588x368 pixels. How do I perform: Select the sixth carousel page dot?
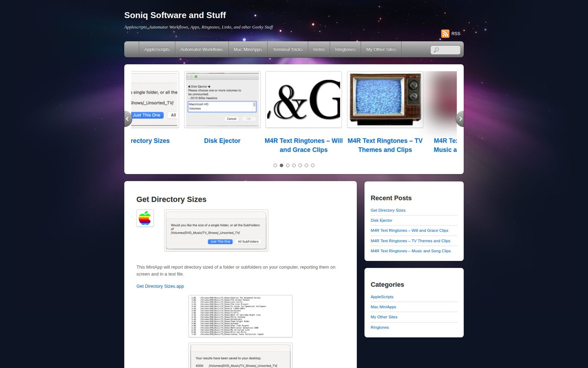[307, 166]
